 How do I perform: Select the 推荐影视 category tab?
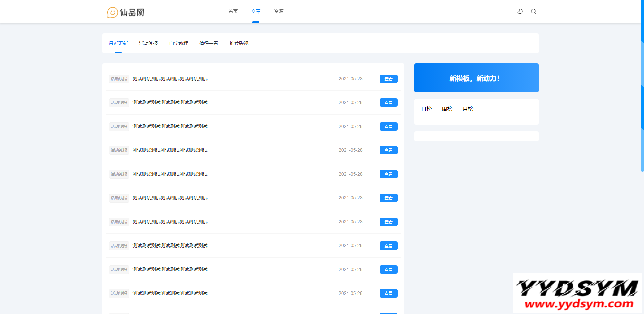tap(239, 43)
